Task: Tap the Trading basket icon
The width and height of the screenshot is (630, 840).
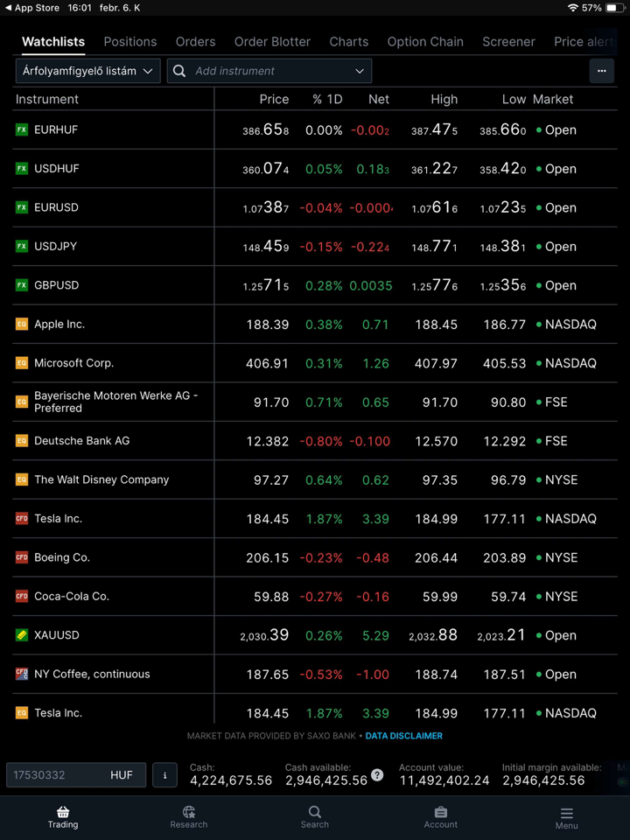Action: [63, 812]
